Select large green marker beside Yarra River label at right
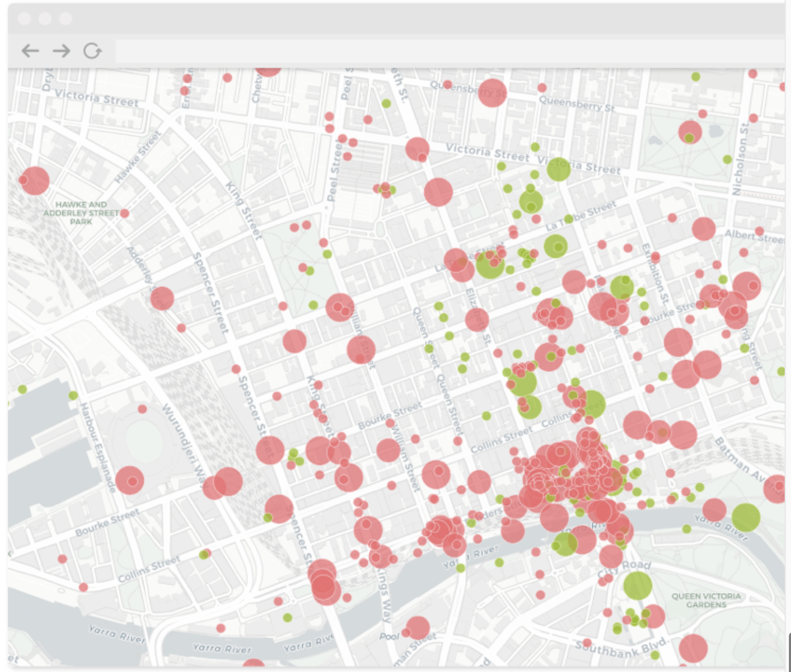 746,517
